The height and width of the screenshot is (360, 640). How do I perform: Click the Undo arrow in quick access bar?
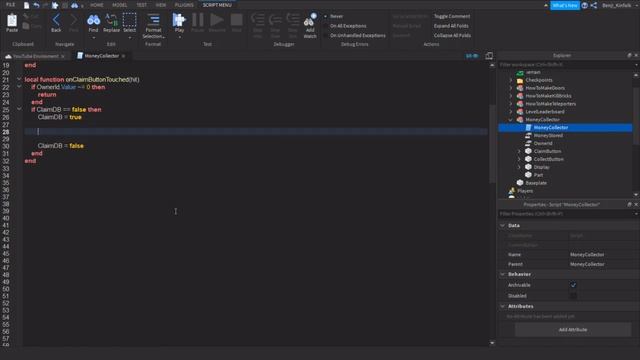click(x=36, y=5)
